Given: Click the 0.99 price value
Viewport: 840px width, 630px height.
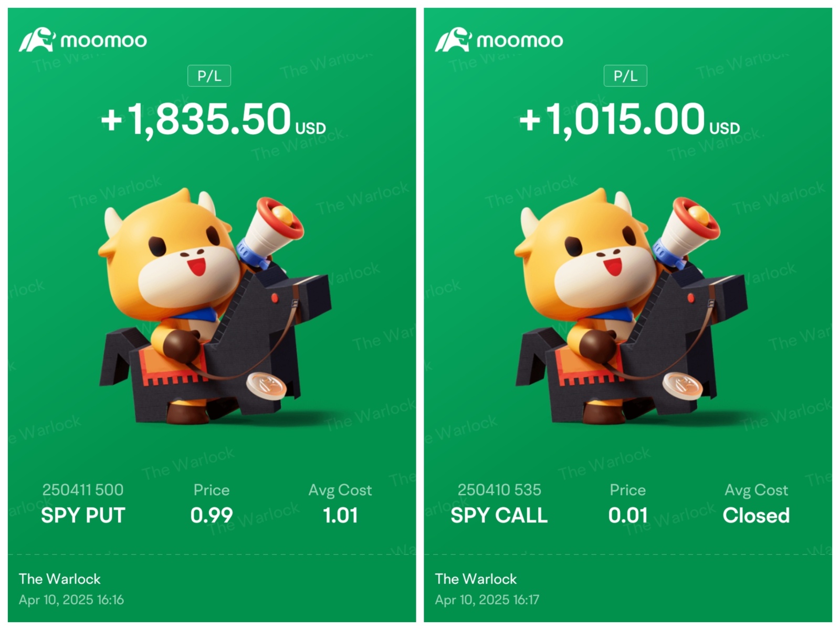Looking at the screenshot, I should coord(212,516).
